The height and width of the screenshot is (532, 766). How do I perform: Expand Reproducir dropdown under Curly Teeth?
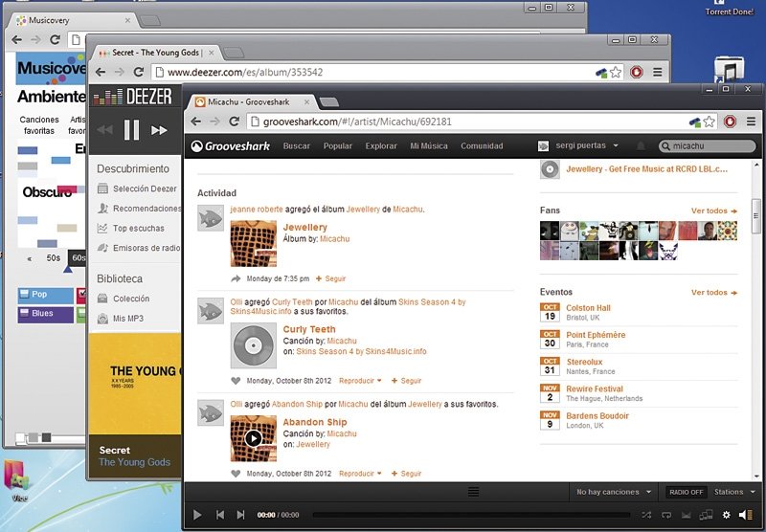[x=360, y=381]
